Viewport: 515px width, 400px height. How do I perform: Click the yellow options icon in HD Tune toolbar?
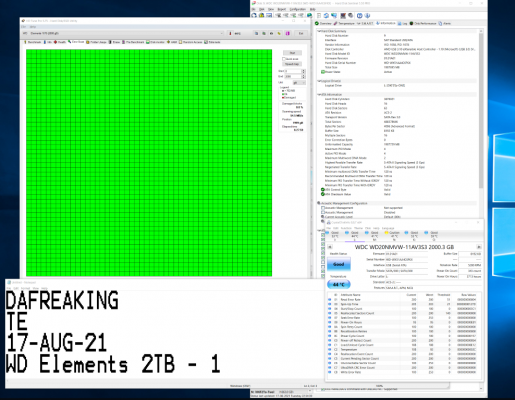coord(279,33)
